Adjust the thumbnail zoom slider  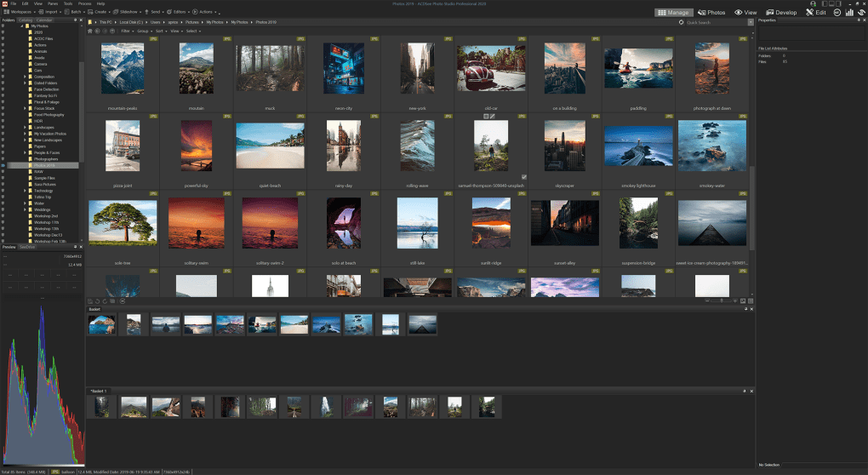[721, 300]
